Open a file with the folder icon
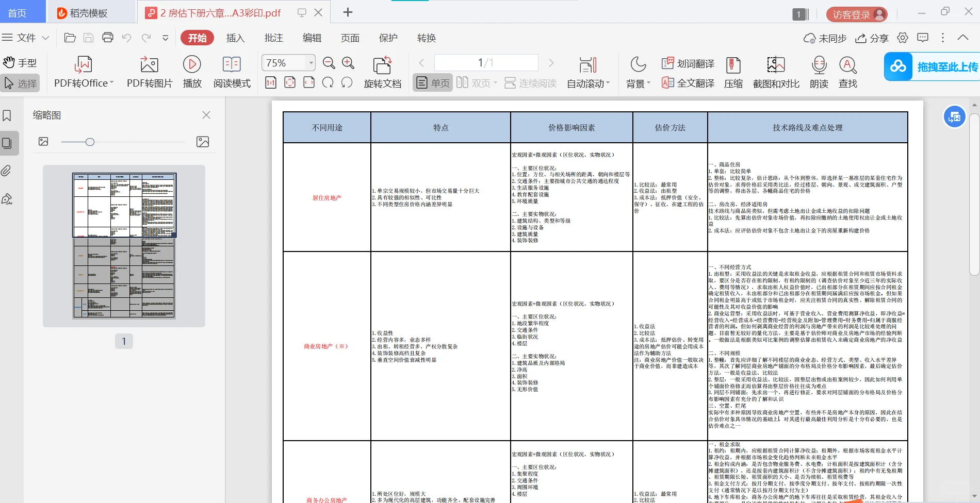 point(70,38)
